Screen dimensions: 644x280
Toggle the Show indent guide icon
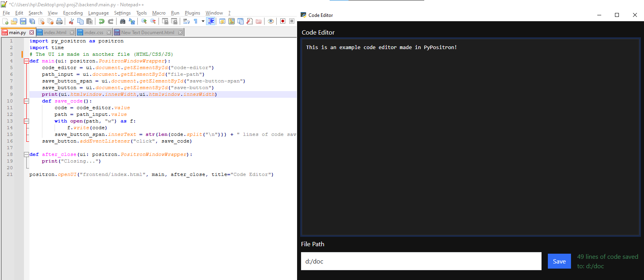tap(211, 21)
